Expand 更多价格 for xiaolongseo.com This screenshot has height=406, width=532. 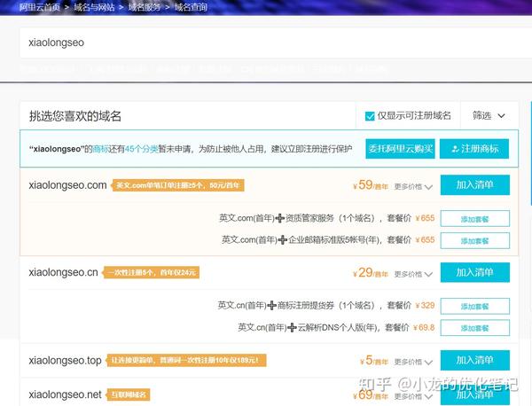(x=413, y=186)
